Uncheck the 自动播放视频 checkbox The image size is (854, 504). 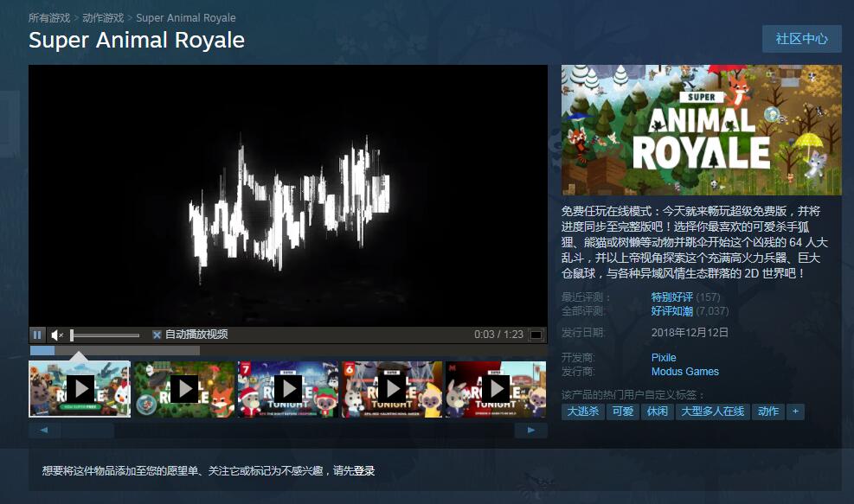point(157,335)
